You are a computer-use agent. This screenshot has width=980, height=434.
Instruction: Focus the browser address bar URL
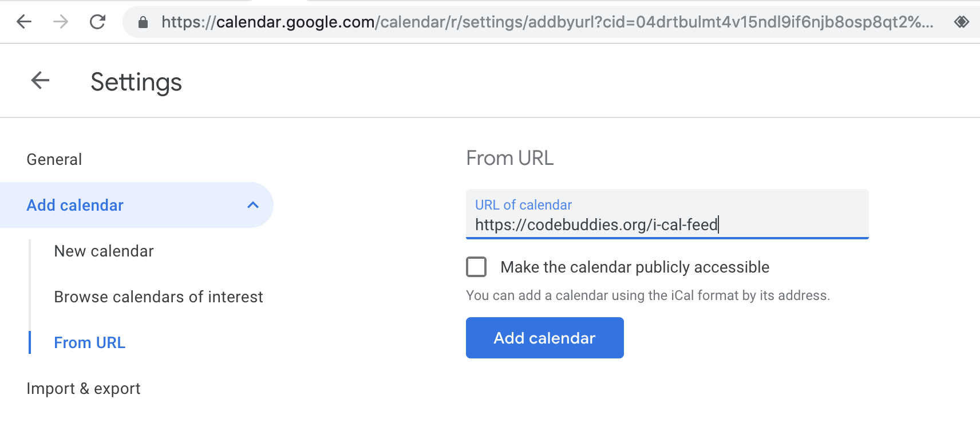tap(547, 22)
